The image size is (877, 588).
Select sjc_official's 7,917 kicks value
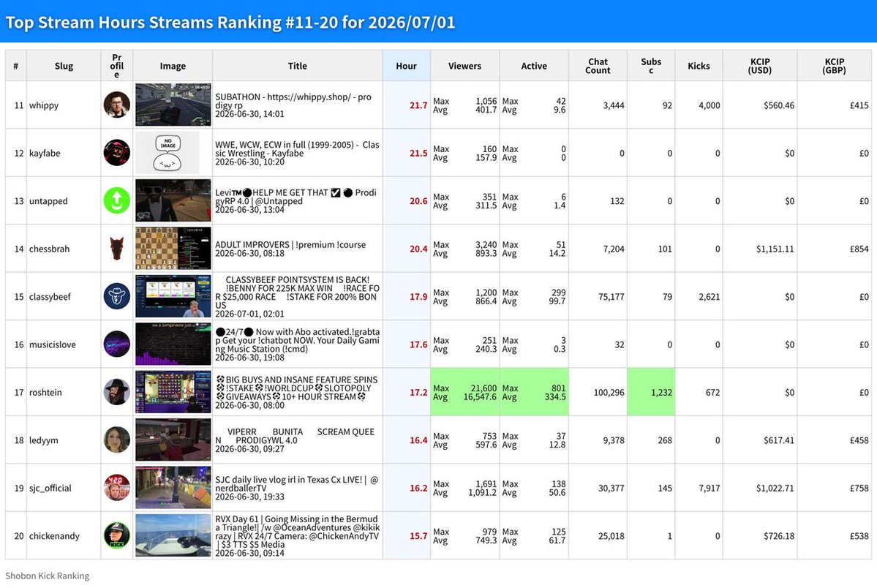pyautogui.click(x=709, y=488)
